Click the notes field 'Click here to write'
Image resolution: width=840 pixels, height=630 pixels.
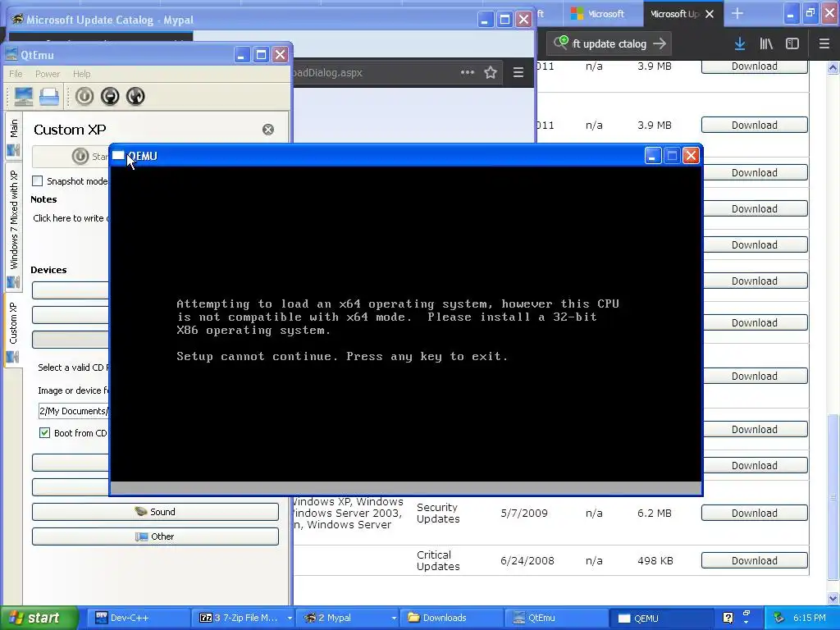71,218
